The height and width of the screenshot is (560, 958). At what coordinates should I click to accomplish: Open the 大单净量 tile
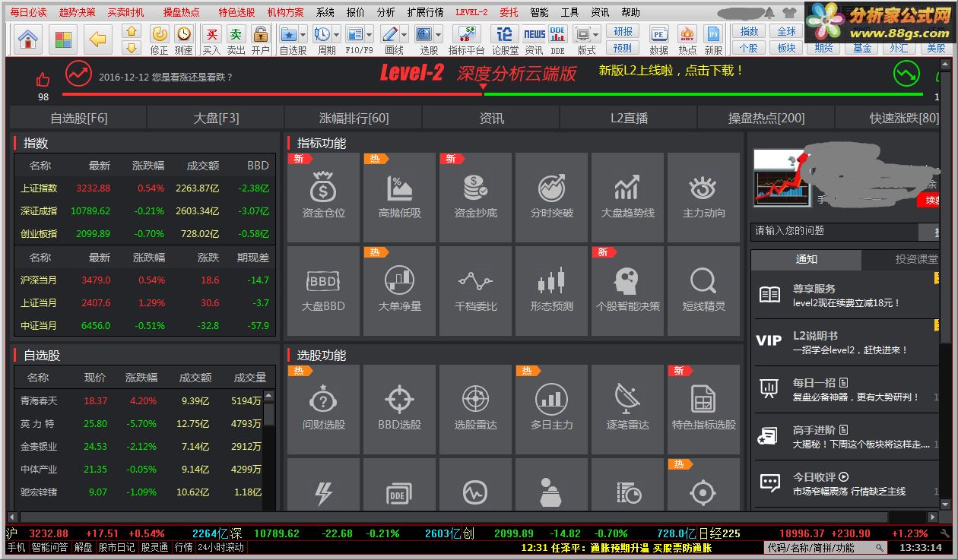tap(400, 290)
